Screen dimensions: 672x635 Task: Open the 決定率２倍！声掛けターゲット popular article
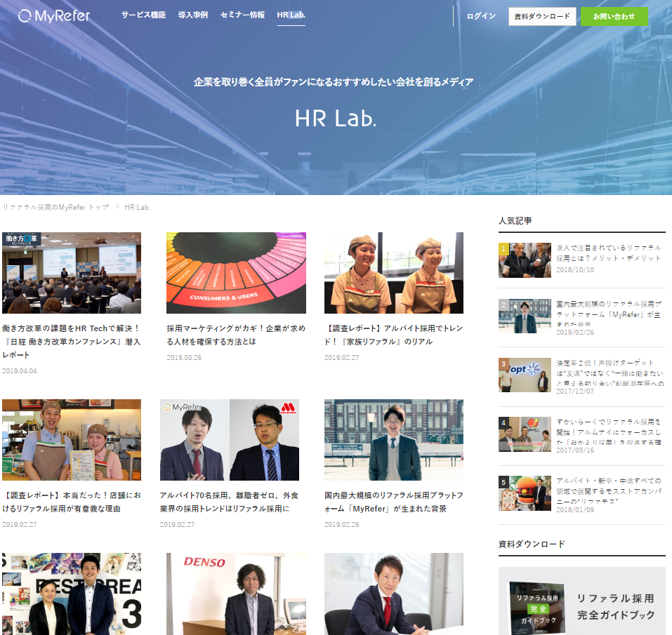(x=610, y=373)
